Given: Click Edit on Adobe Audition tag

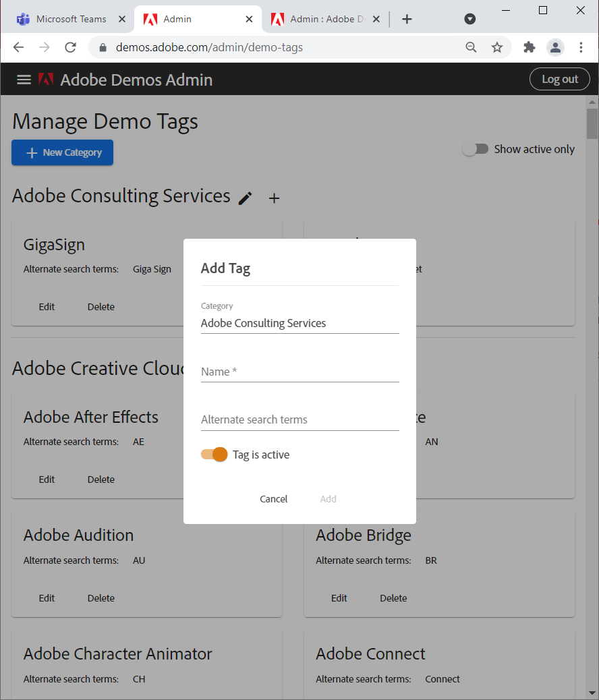Looking at the screenshot, I should [x=47, y=598].
